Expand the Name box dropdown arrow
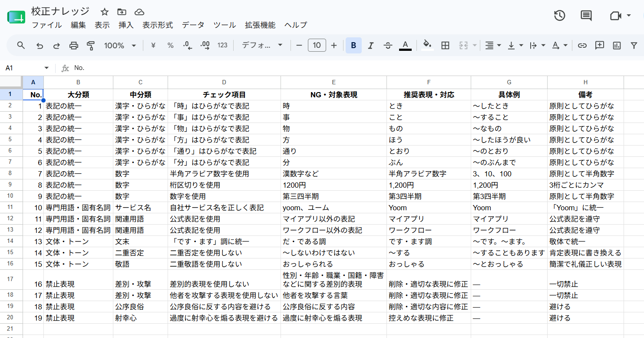Image resolution: width=644 pixels, height=338 pixels. tap(46, 68)
